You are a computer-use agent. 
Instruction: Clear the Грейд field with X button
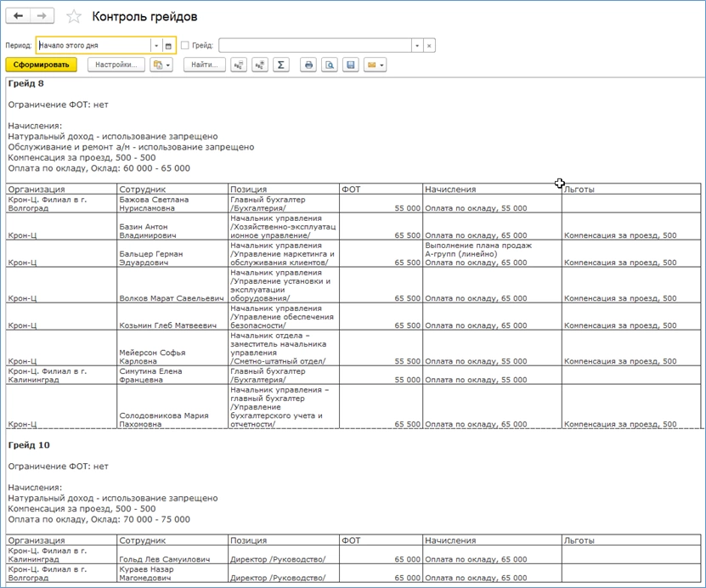pyautogui.click(x=429, y=46)
